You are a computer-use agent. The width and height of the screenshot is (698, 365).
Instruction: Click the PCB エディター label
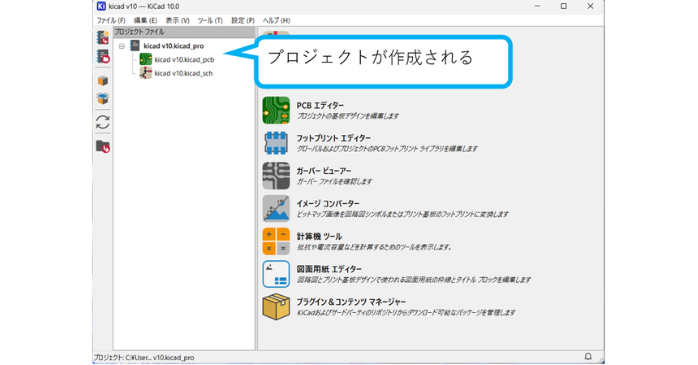pos(320,105)
